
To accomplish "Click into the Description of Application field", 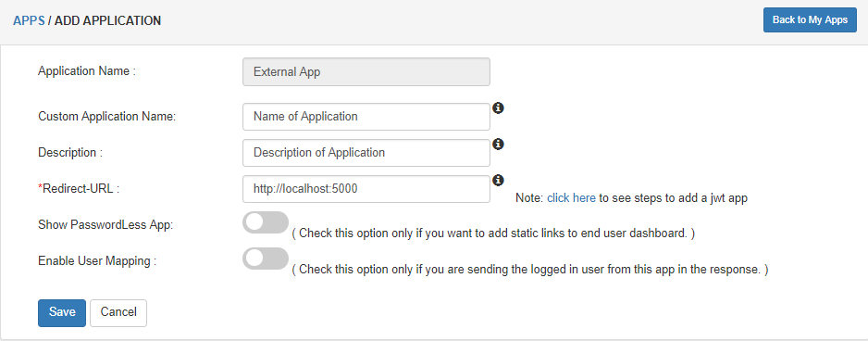I will [x=366, y=153].
